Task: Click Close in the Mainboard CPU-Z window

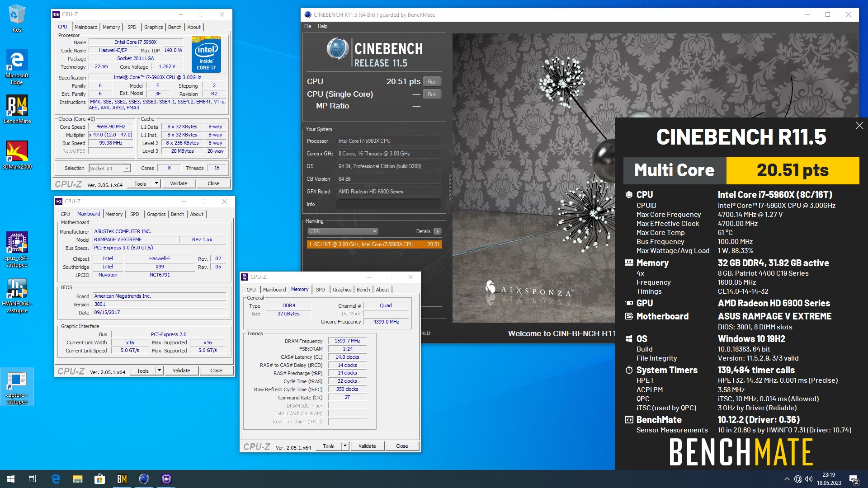Action: [x=216, y=371]
